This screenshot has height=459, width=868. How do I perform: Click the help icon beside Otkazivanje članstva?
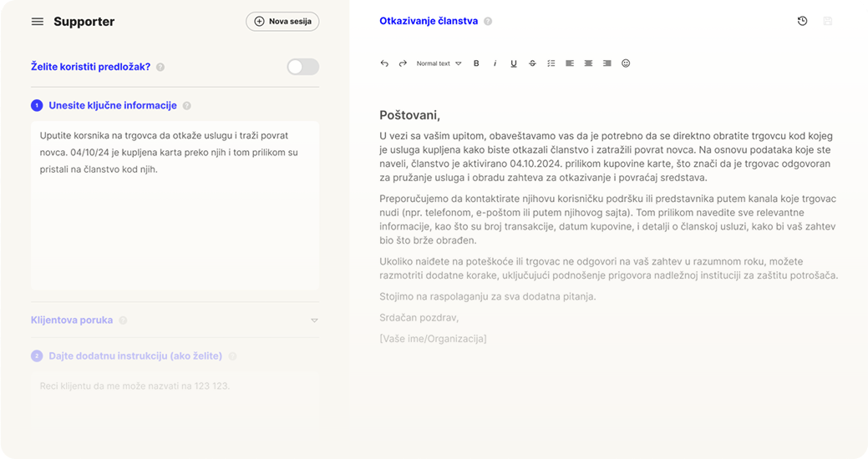point(488,22)
